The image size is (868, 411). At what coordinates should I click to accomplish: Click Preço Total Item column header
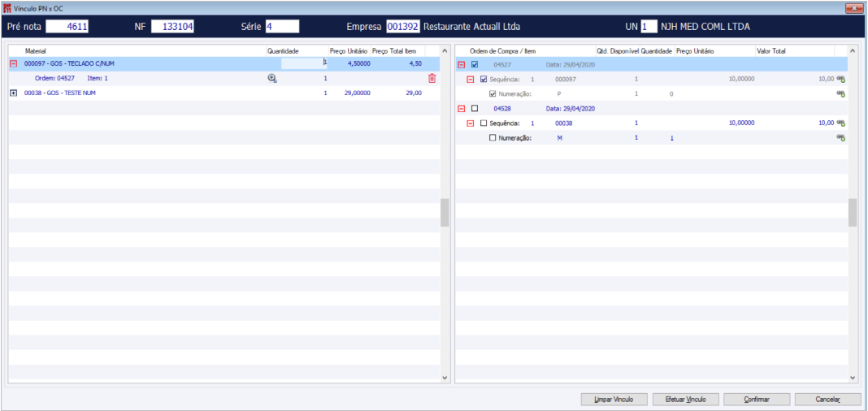(397, 51)
